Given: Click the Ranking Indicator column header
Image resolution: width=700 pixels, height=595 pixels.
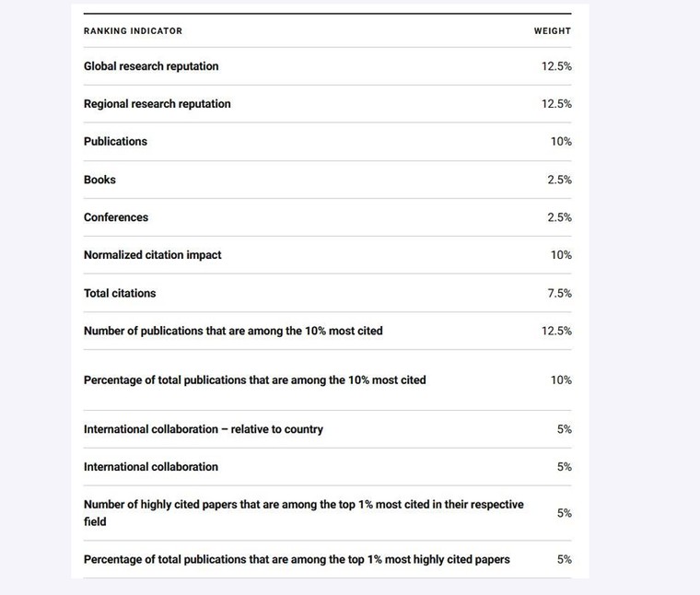Looking at the screenshot, I should tap(133, 31).
